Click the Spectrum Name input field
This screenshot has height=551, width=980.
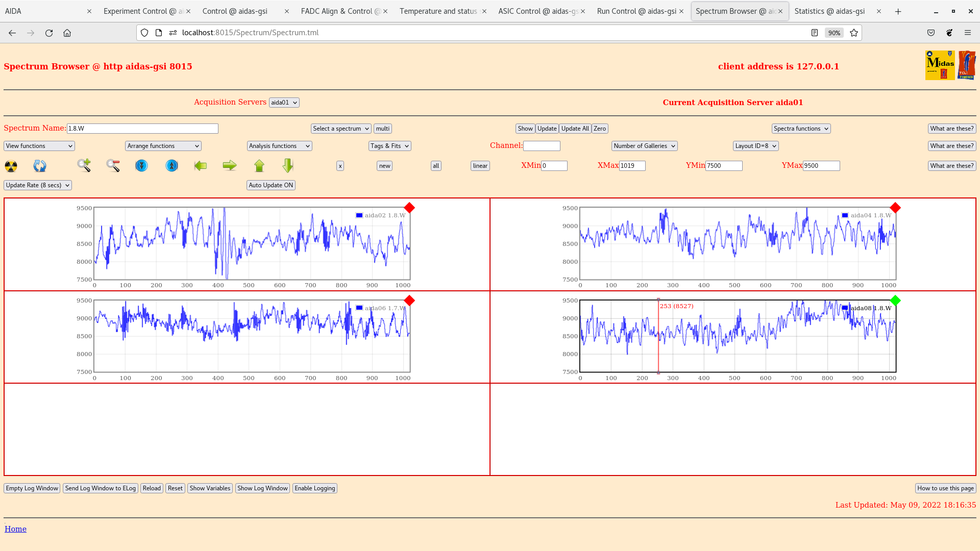(142, 129)
